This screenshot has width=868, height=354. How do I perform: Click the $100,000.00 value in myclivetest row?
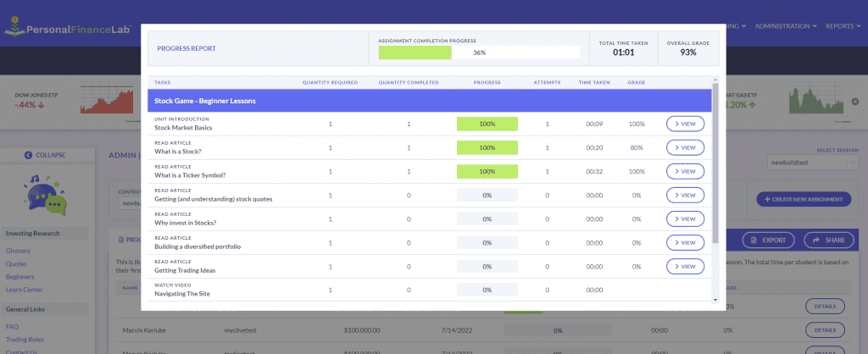pos(362,330)
